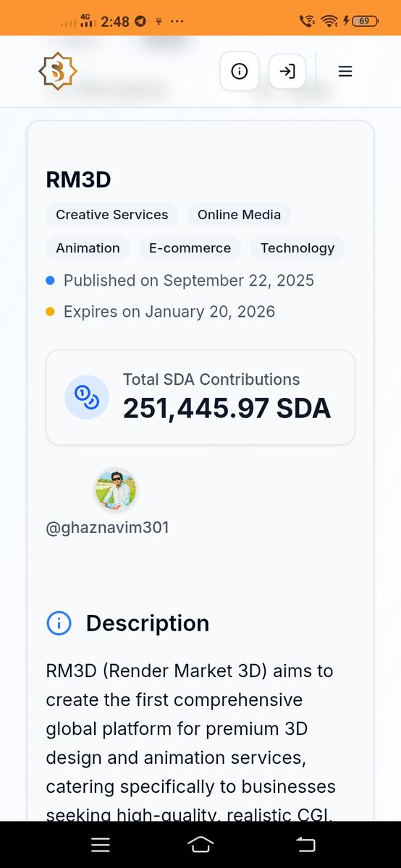Image resolution: width=401 pixels, height=868 pixels.
Task: Select the Online Media tag
Action: [239, 215]
